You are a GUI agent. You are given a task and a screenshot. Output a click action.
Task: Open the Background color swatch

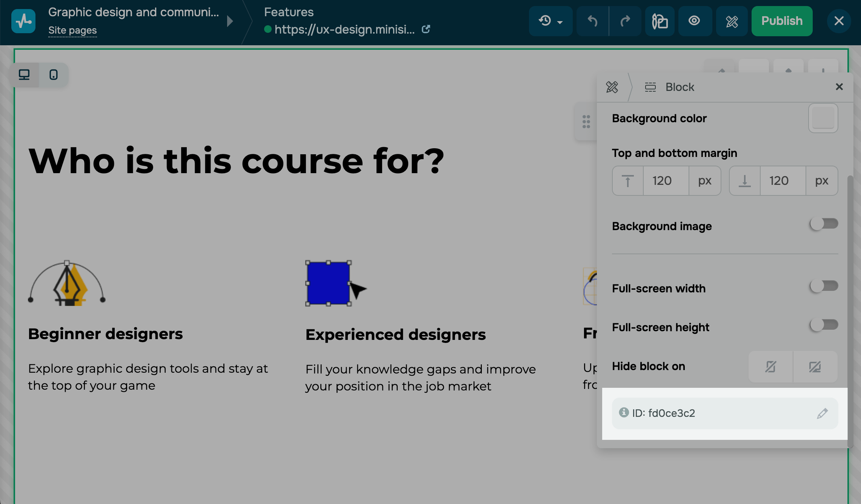(823, 118)
